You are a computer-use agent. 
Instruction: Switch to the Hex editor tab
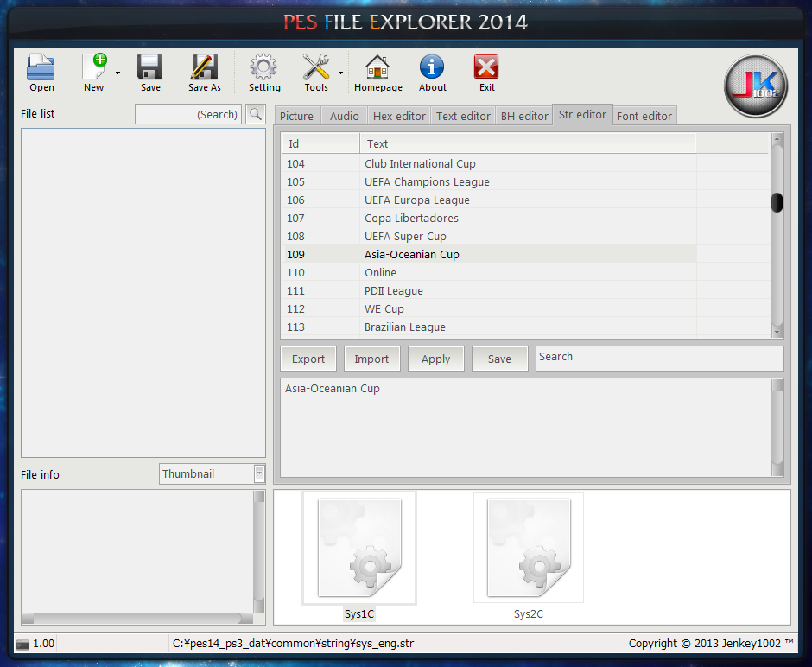pos(399,116)
